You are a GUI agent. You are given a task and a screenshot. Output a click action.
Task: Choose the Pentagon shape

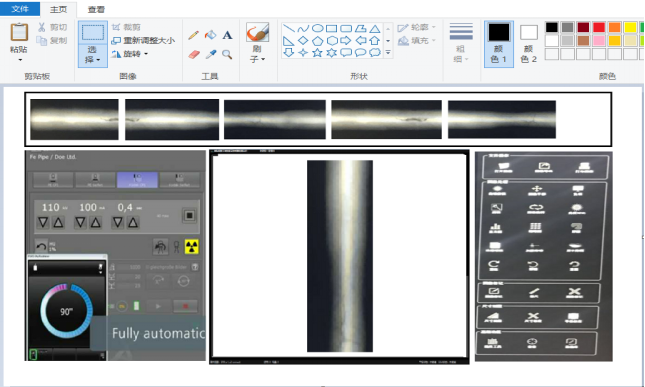coord(318,41)
